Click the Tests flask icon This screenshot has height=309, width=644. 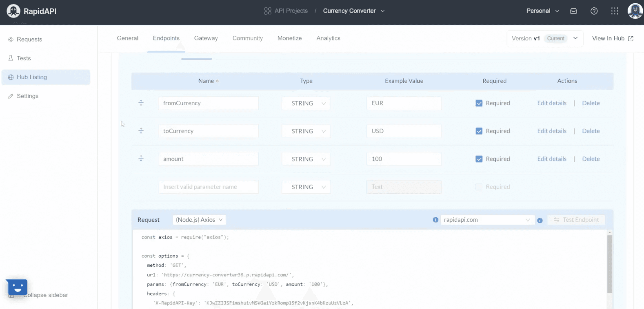11,58
